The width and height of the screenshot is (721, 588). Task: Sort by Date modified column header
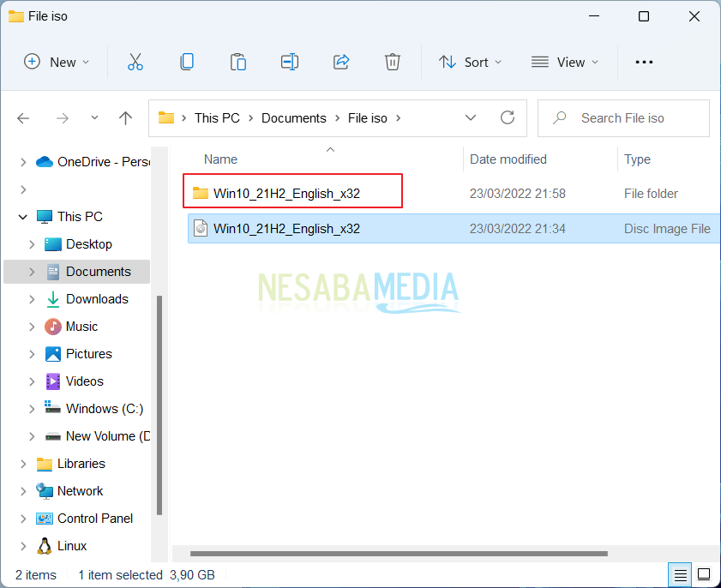508,159
